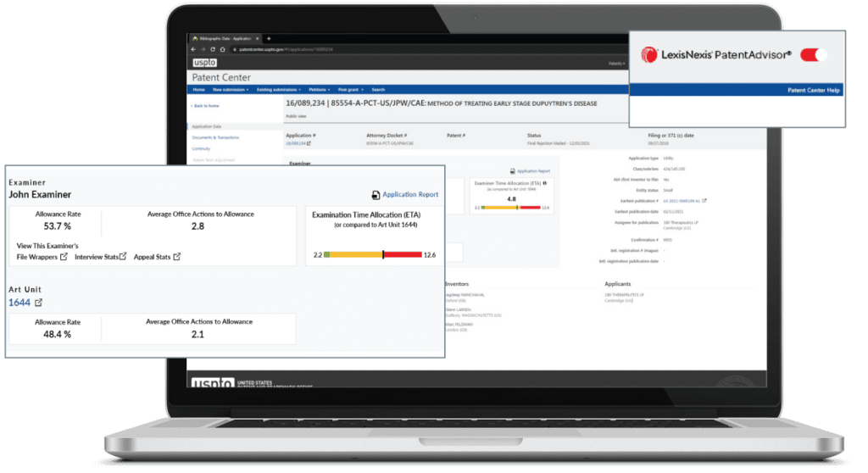Click the Confirmation # value 9955
This screenshot has height=473, width=868.
[x=668, y=241]
